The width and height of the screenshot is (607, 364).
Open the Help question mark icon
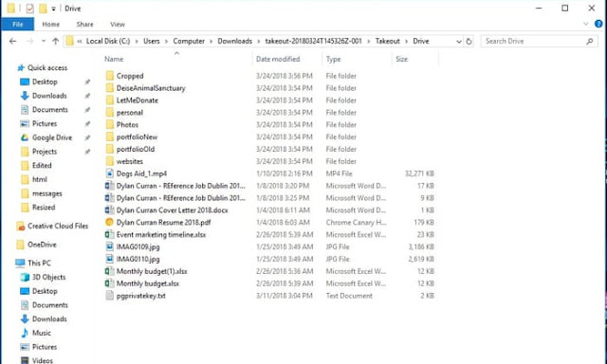point(598,24)
